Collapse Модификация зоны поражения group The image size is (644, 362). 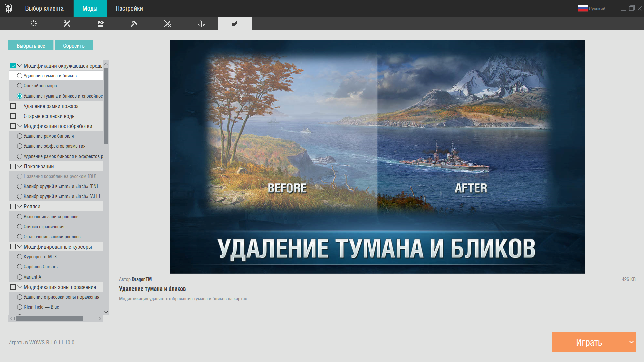(20, 287)
